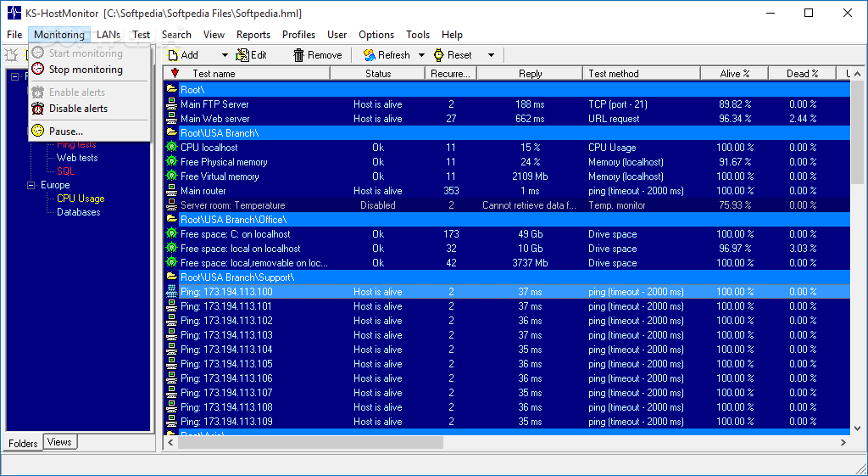Click Main Web server host icon
The height and width of the screenshot is (476, 868).
click(171, 118)
